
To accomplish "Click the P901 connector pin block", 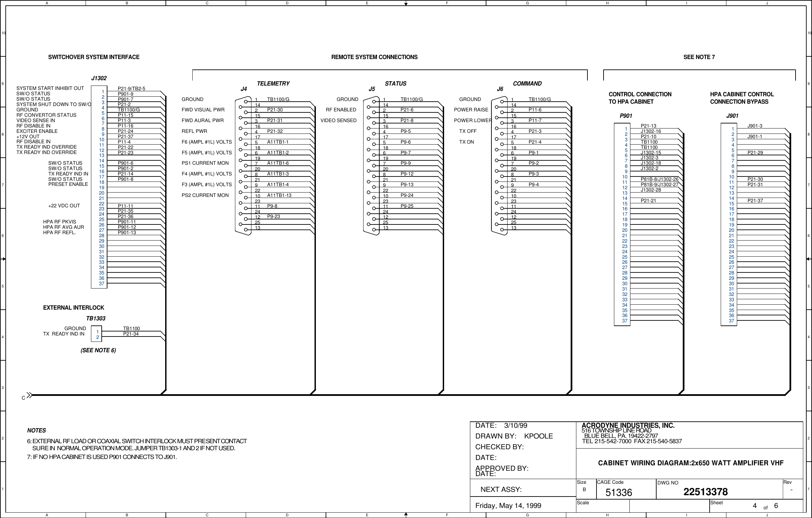I will [x=622, y=224].
